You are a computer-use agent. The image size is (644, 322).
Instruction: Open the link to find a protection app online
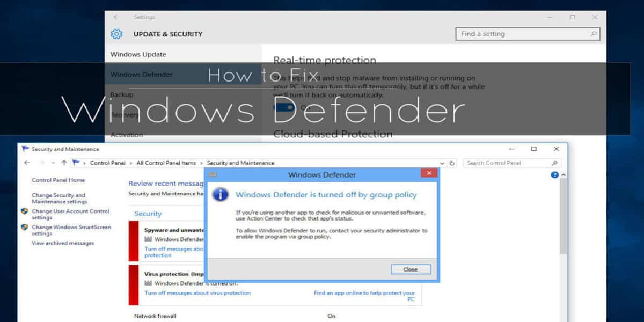[365, 294]
